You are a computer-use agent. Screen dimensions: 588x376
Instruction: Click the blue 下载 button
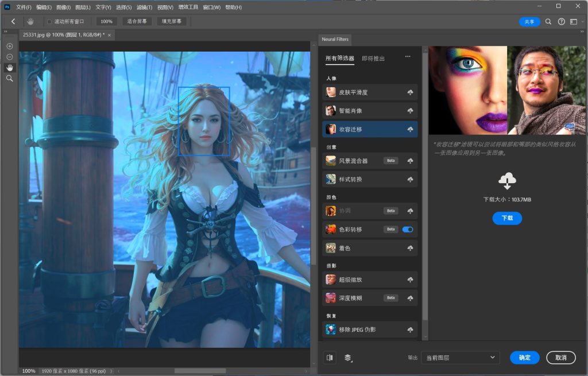[x=507, y=218]
